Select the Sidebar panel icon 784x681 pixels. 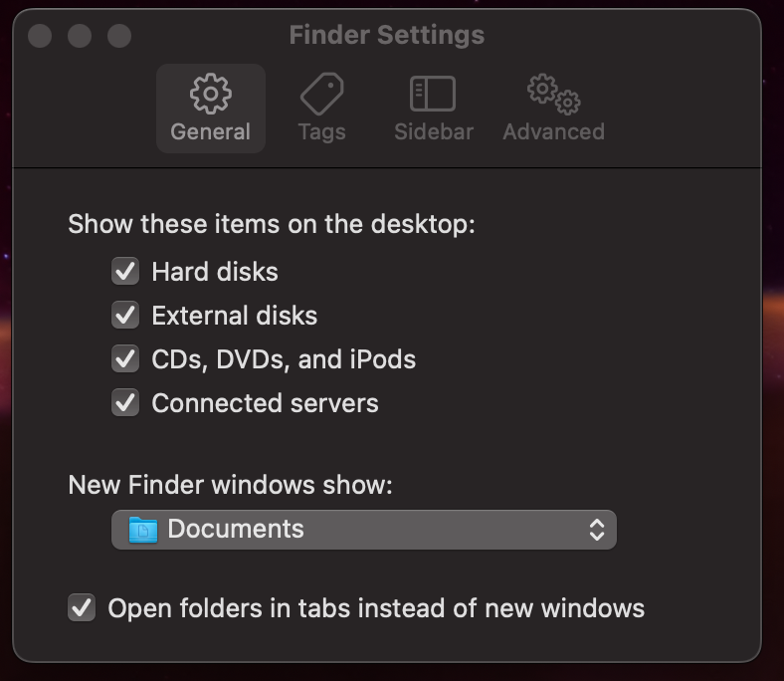click(x=433, y=94)
